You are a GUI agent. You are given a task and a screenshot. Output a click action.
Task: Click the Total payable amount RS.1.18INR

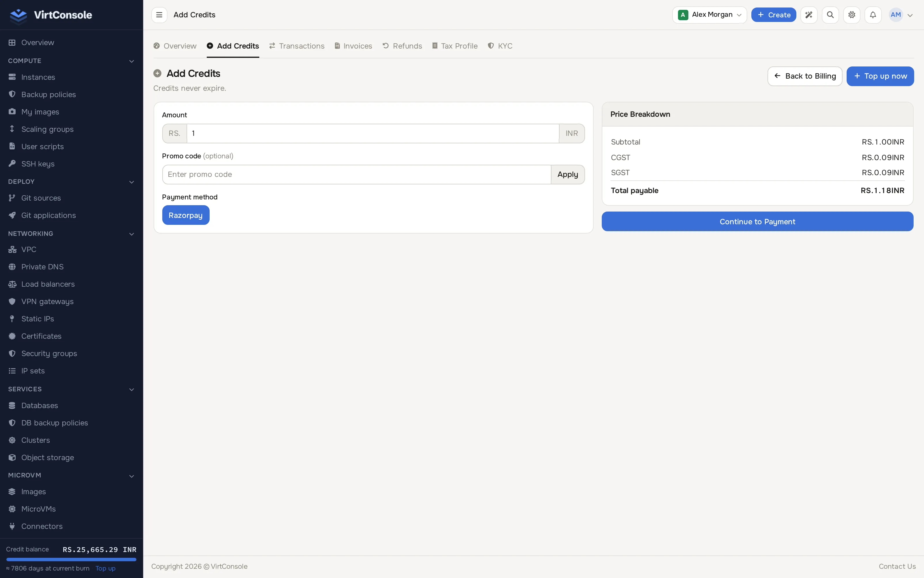[x=882, y=190]
